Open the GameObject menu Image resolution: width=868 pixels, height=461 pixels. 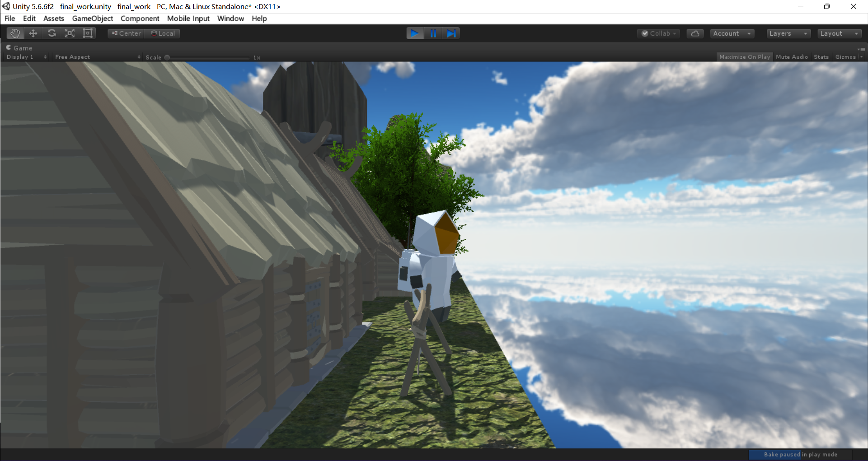tap(93, 19)
